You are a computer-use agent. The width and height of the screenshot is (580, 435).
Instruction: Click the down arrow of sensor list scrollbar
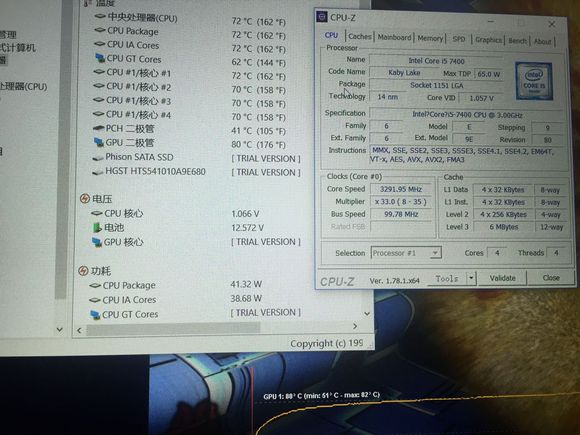coord(367,314)
